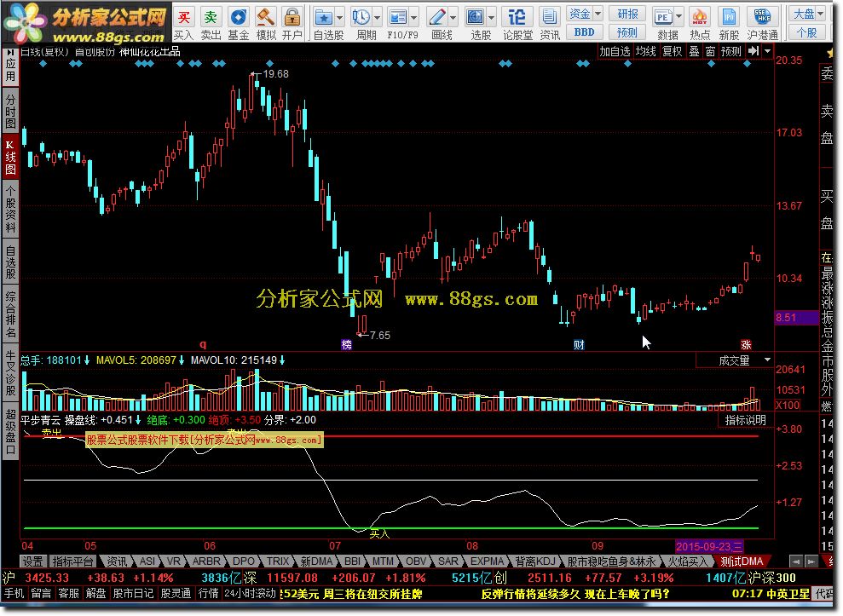Click the toolbar 预测 button

tap(627, 32)
